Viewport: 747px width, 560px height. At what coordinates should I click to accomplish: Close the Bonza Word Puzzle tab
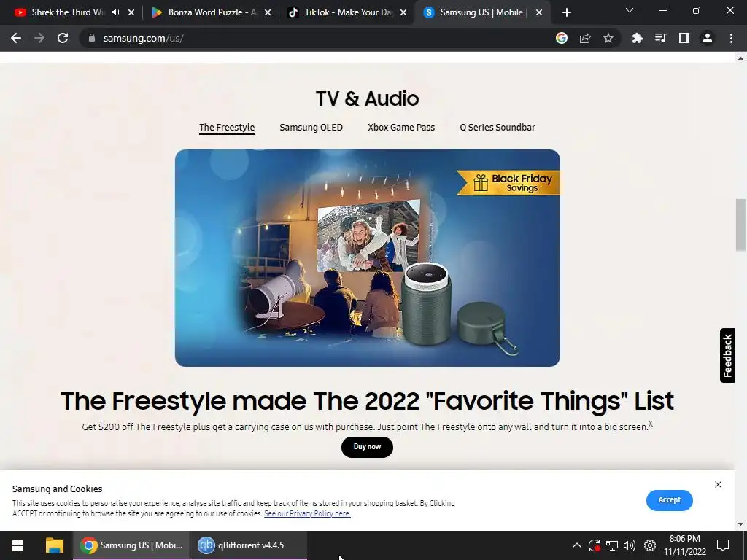(x=268, y=12)
